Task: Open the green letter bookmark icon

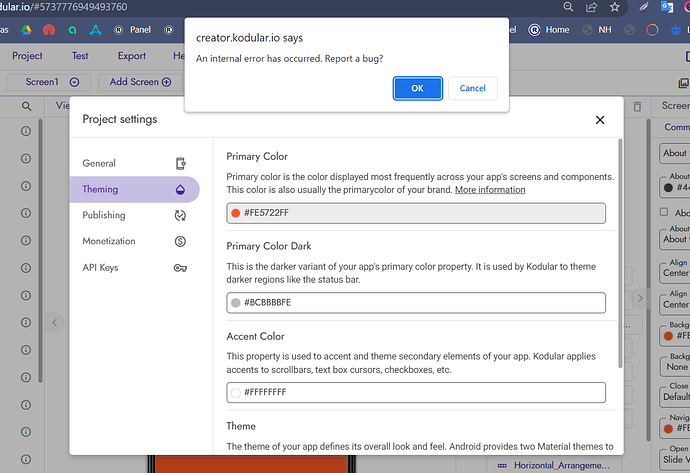Action: (72, 30)
